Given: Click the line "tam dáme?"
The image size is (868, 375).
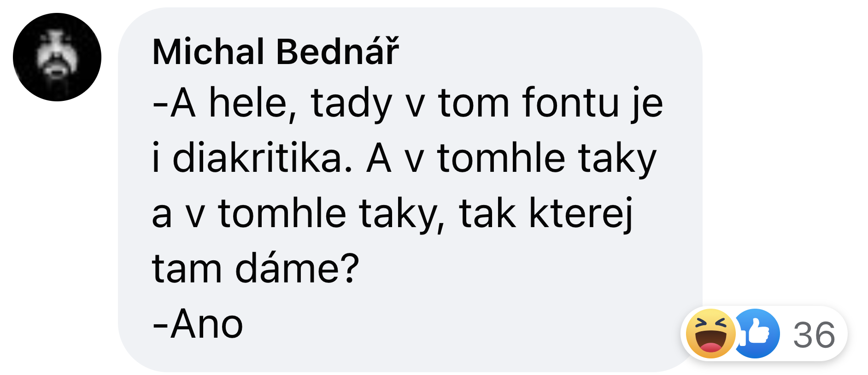Looking at the screenshot, I should click(x=255, y=268).
